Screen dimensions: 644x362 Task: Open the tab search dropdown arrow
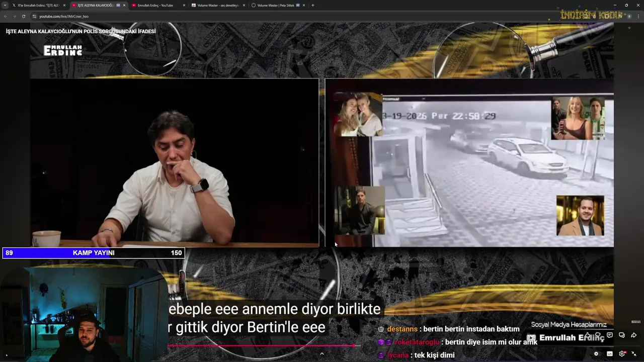(5, 5)
